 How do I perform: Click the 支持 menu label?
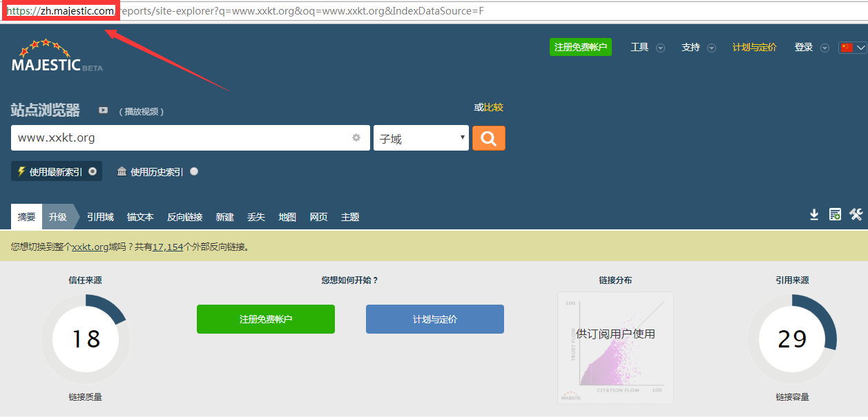tap(691, 48)
